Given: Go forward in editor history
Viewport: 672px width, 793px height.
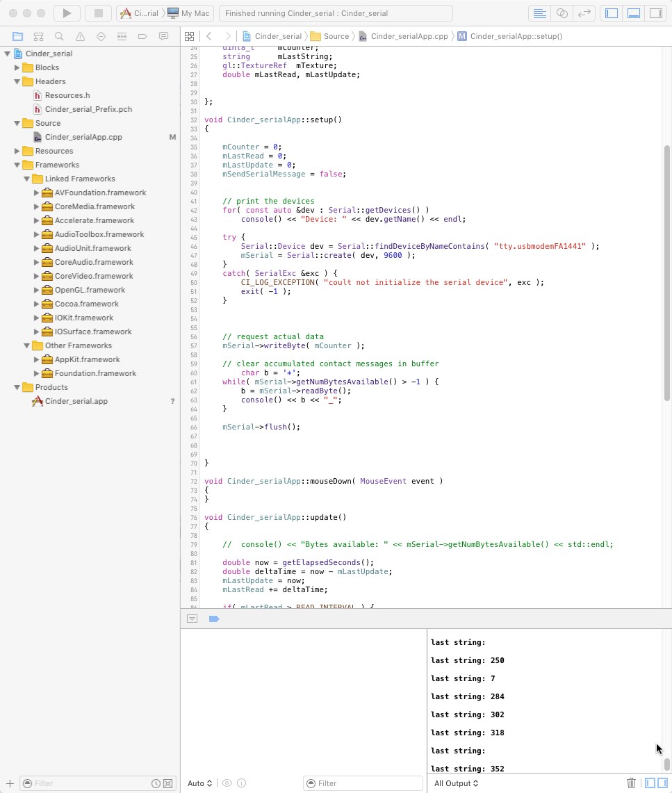Looking at the screenshot, I should (x=227, y=36).
